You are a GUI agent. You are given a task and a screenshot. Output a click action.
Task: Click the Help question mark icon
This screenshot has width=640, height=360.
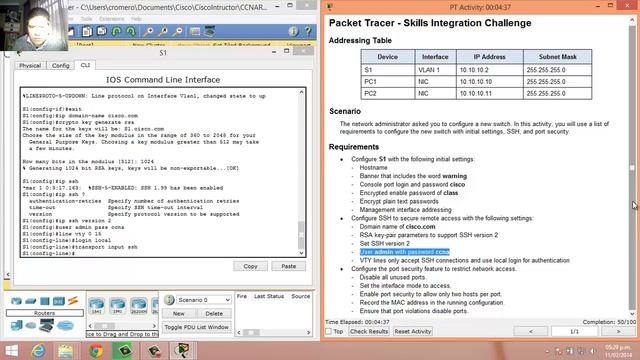point(308,31)
